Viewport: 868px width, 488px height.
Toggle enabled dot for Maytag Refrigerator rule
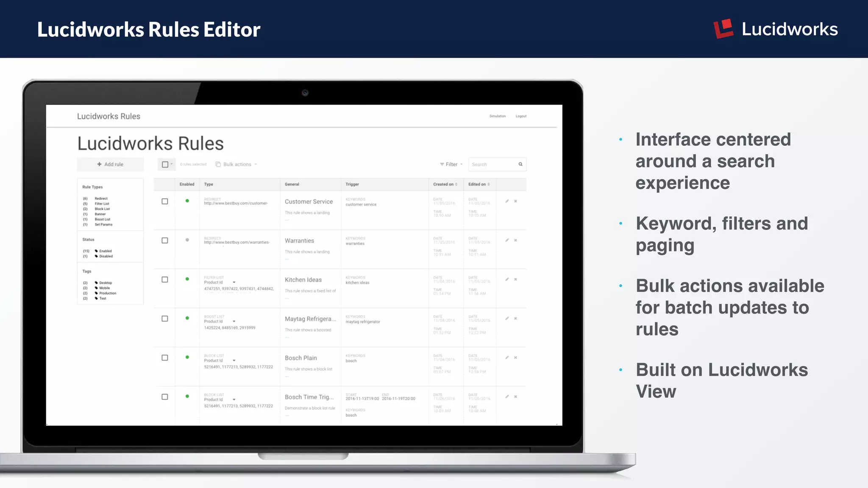coord(187,318)
